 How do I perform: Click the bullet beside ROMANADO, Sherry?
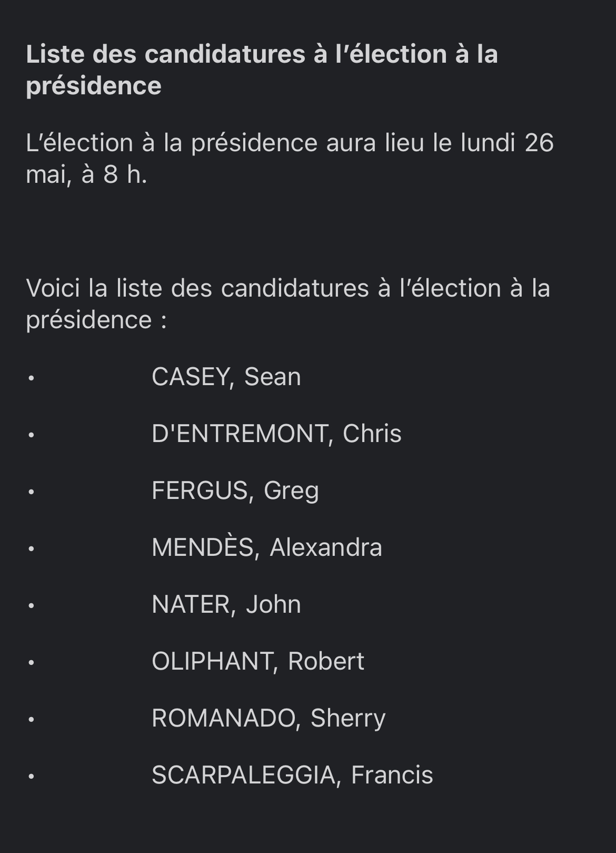pyautogui.click(x=32, y=719)
